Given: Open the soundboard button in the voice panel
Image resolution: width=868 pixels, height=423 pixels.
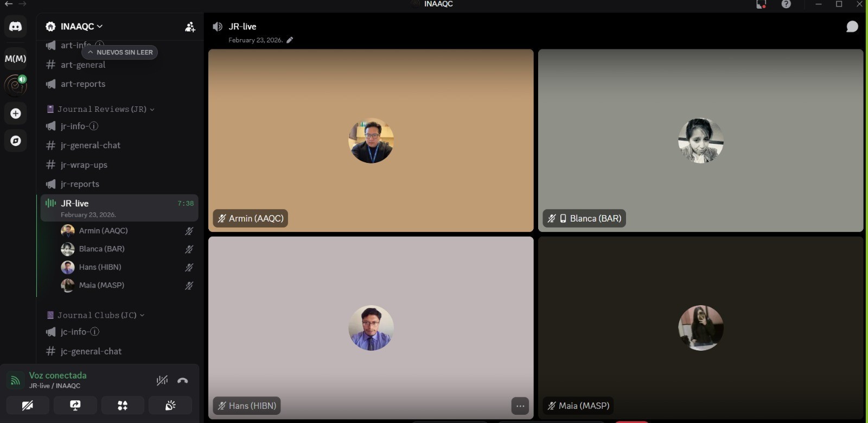Looking at the screenshot, I should point(170,406).
